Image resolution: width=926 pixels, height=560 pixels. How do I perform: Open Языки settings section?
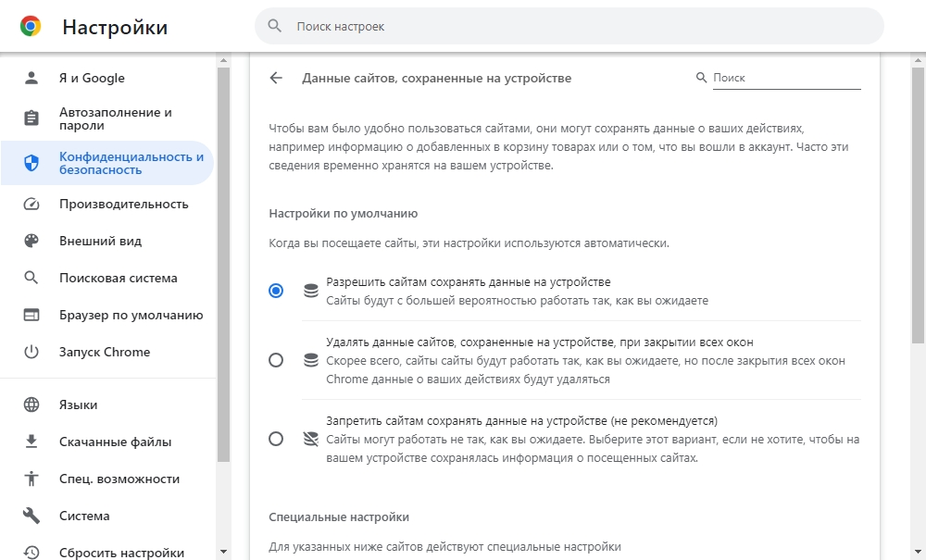(x=106, y=404)
